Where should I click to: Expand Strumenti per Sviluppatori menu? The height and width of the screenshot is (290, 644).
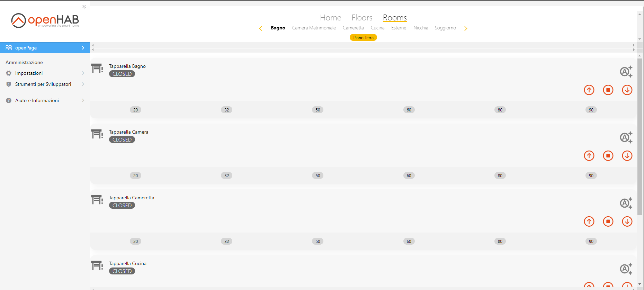coord(45,84)
